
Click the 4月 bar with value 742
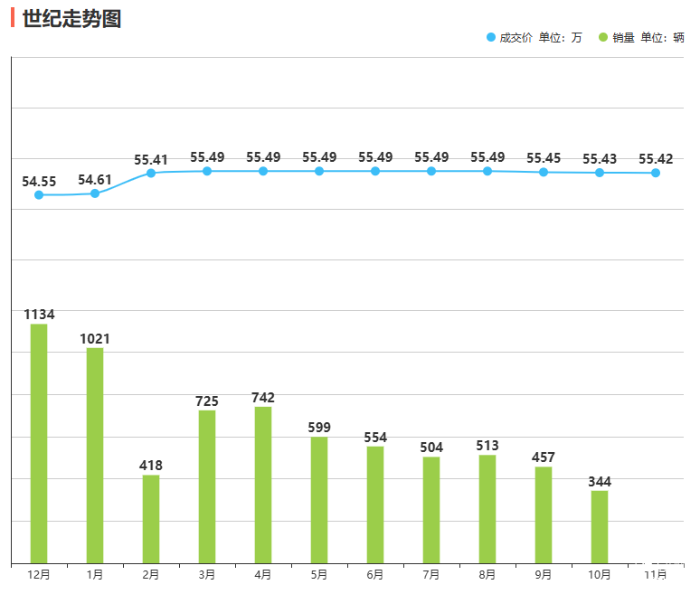point(263,485)
